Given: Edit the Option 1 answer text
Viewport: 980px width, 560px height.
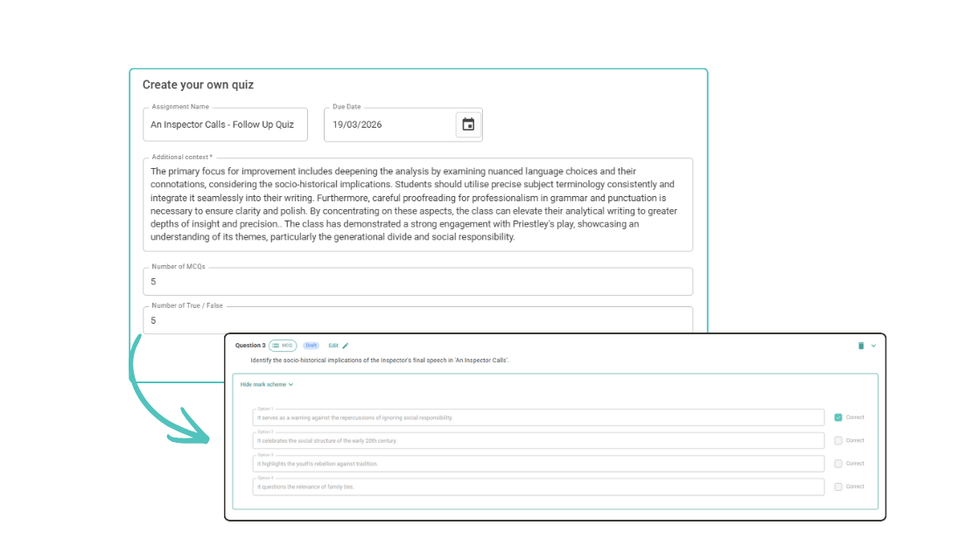Looking at the screenshot, I should click(538, 418).
